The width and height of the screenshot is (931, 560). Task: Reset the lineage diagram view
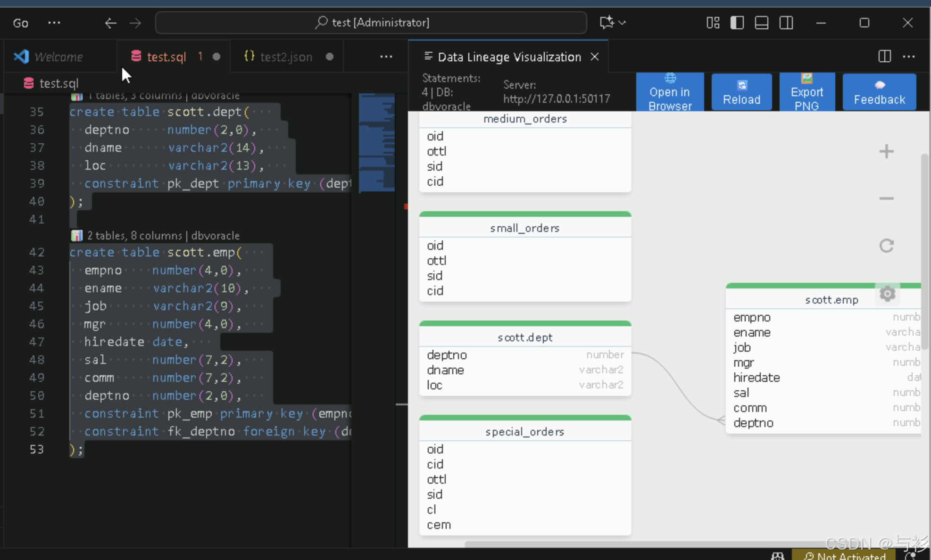[886, 246]
